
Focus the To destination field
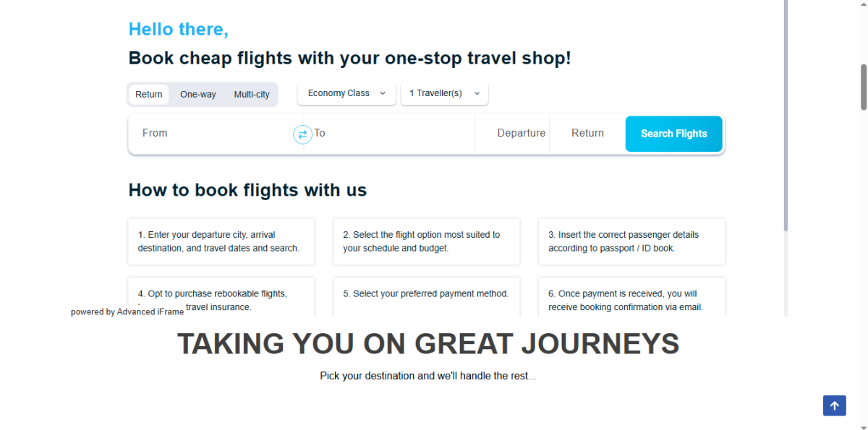tap(391, 134)
